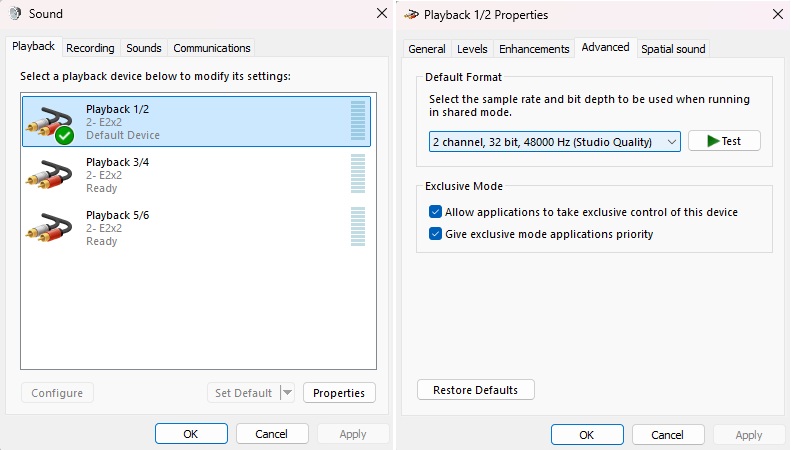Click the Sound dialog speaker title icon
This screenshot has height=450, width=791.
[x=15, y=14]
